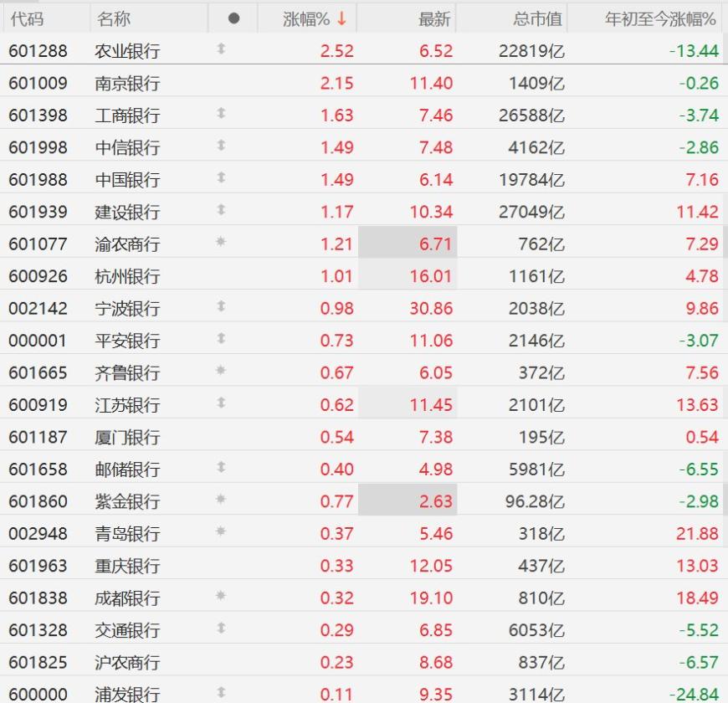Open the 青岛银行 stock entry
Screen dimensions: 728x703
pyautogui.click(x=128, y=533)
